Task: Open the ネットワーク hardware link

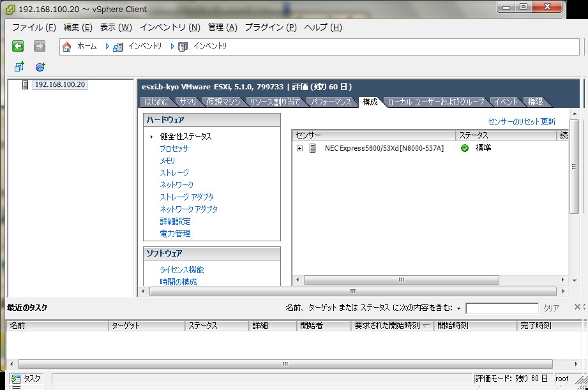Action: (x=177, y=185)
